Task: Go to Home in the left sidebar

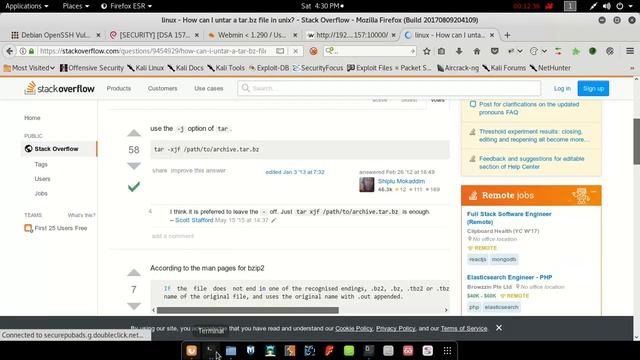Action: click(x=32, y=118)
